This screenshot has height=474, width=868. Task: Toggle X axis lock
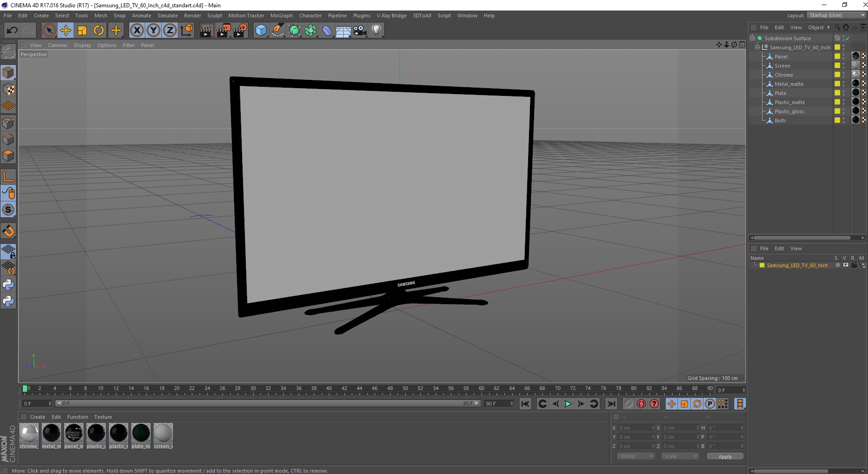point(137,31)
